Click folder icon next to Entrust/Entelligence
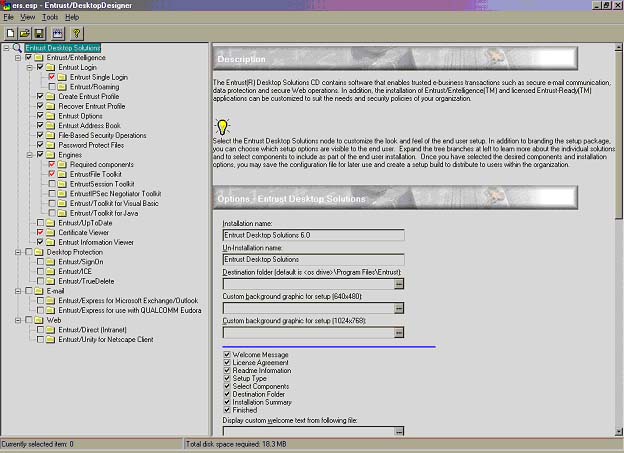The image size is (624, 453). click(x=39, y=58)
